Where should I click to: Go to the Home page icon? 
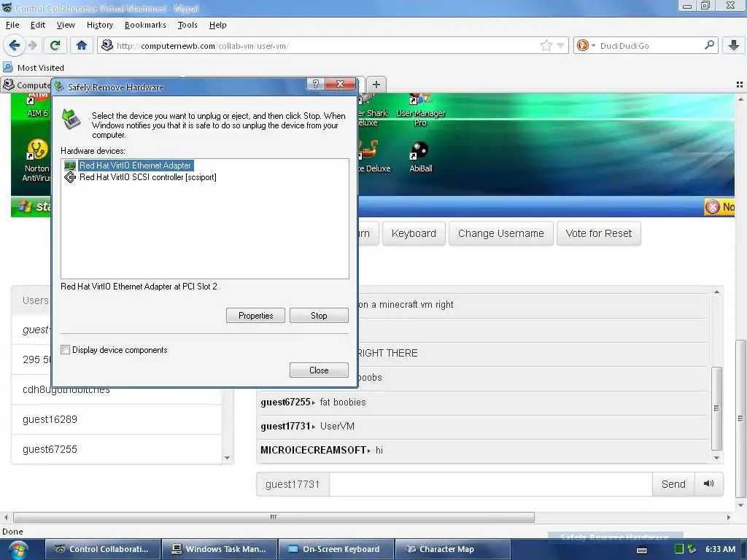pyautogui.click(x=82, y=45)
